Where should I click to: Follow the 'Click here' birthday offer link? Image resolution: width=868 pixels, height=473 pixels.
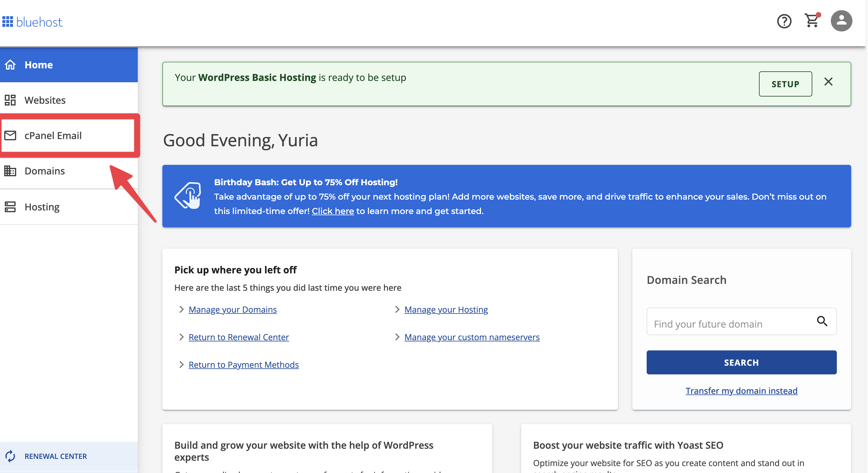(x=332, y=211)
